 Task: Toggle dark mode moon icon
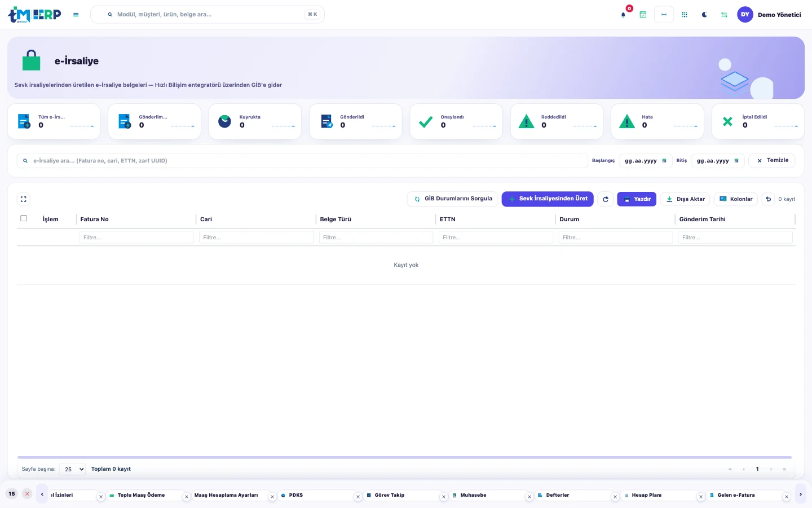704,15
